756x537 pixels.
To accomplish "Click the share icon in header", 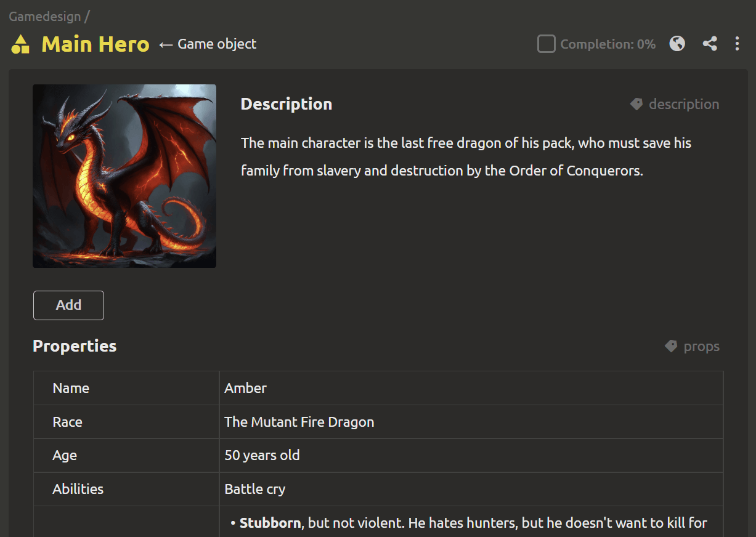I will (x=710, y=44).
